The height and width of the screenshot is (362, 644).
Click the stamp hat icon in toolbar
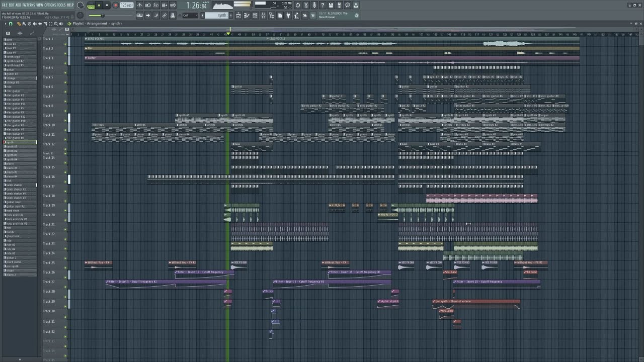coord(173,15)
